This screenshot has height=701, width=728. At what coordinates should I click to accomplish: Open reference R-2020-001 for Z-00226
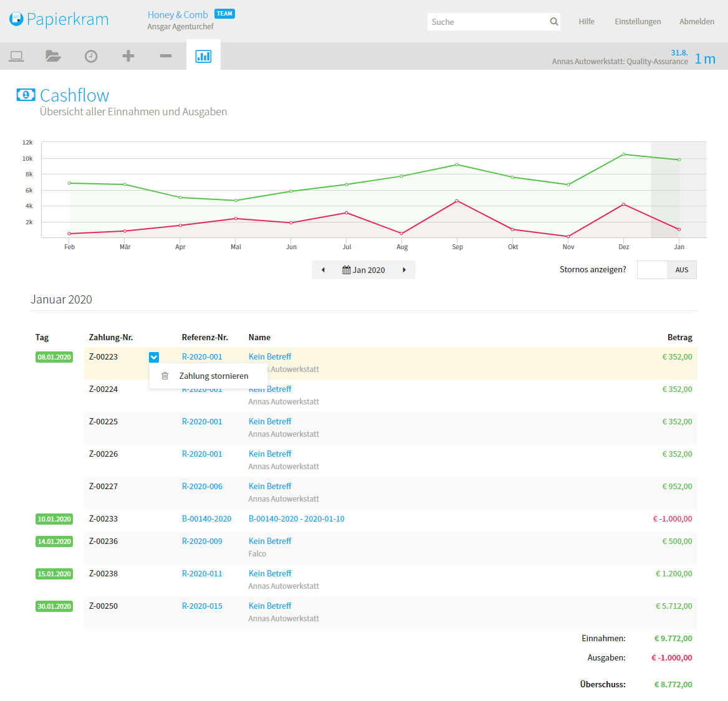(202, 454)
